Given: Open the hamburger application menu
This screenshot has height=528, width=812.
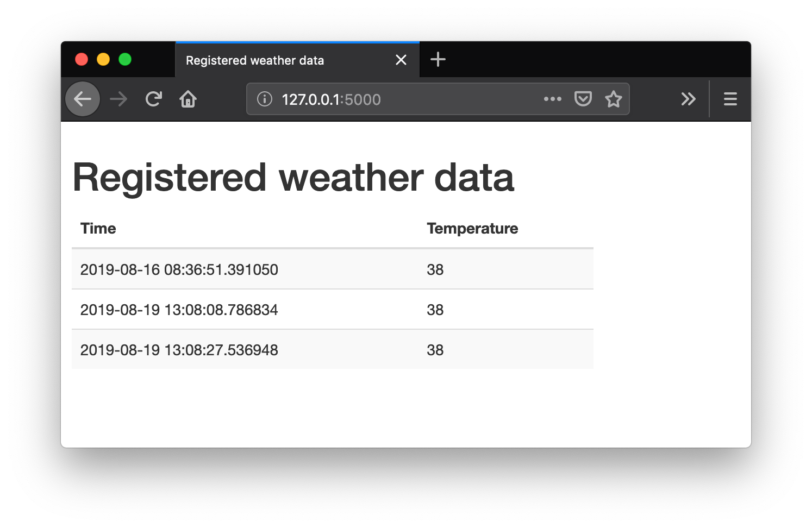Looking at the screenshot, I should (730, 99).
